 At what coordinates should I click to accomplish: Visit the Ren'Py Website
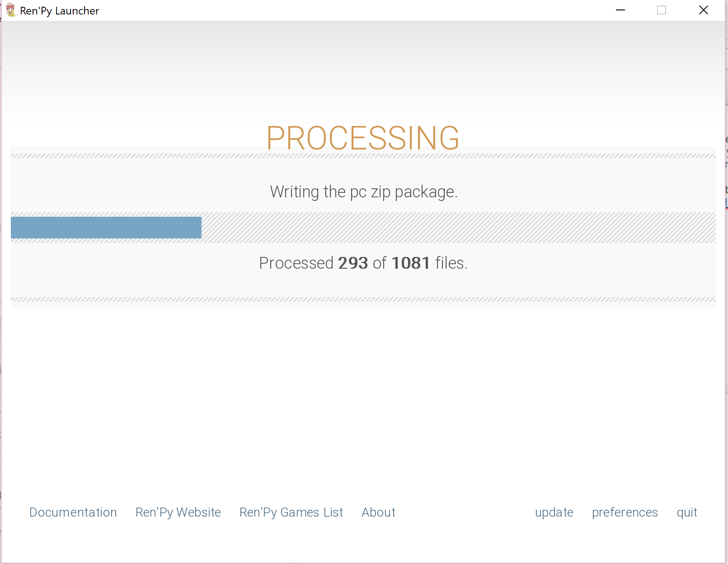178,512
